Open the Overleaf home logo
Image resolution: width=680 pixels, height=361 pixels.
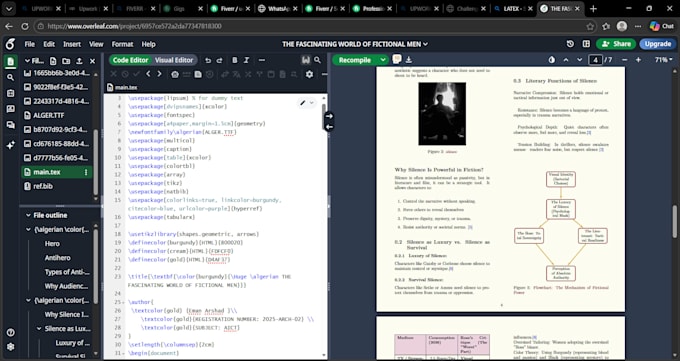[10, 44]
